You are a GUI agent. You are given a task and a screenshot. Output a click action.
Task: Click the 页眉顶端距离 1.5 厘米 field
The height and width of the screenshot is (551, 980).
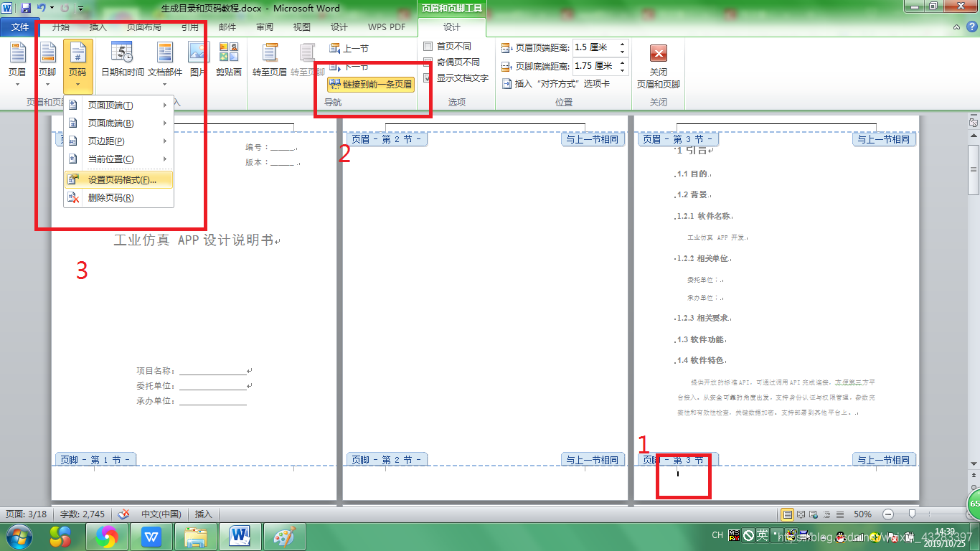[595, 47]
